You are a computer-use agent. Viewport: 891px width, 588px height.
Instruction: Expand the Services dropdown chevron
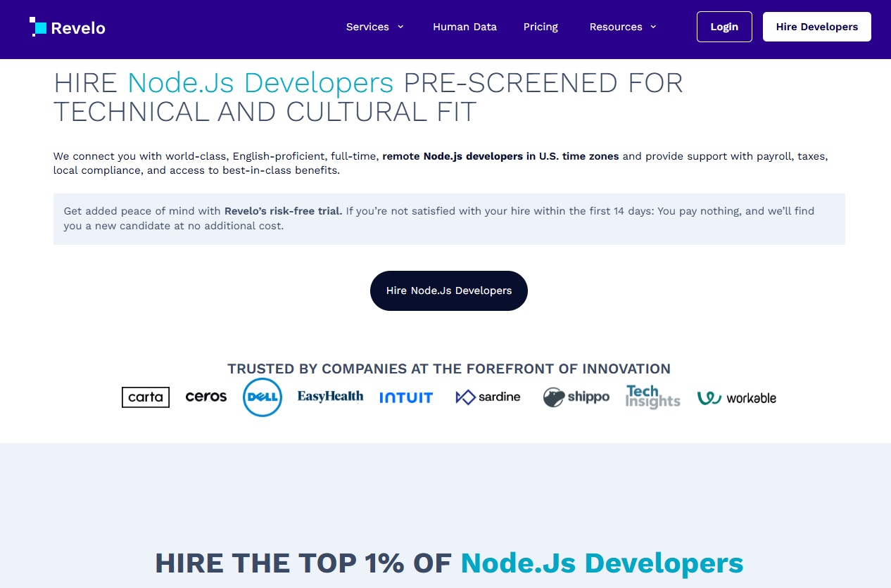tap(400, 27)
